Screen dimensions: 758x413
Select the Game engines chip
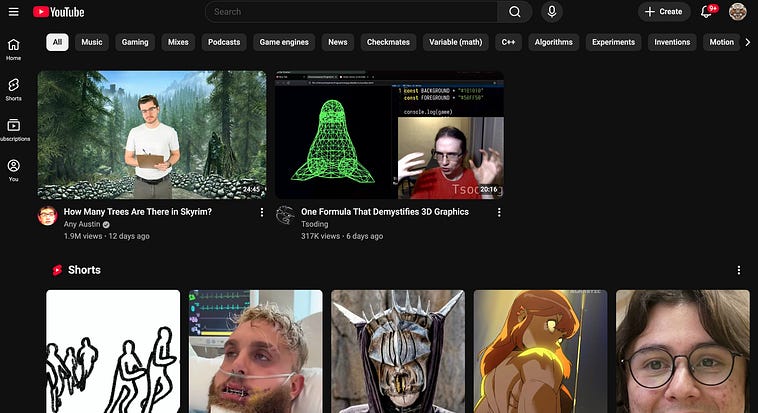(284, 42)
